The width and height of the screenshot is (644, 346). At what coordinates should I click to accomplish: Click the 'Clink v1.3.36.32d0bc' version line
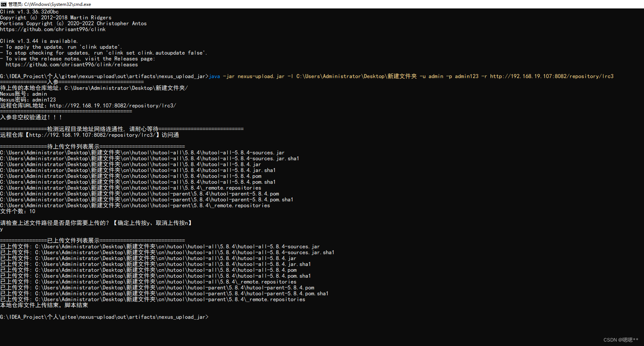pyautogui.click(x=29, y=12)
